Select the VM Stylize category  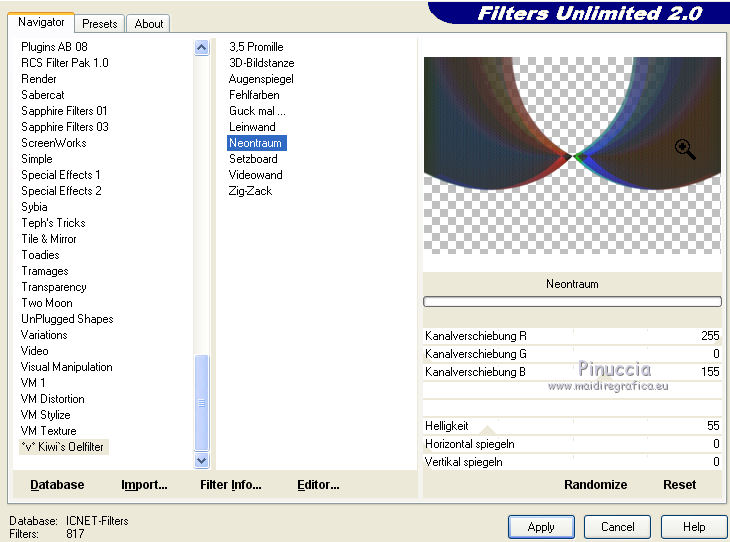coord(46,415)
